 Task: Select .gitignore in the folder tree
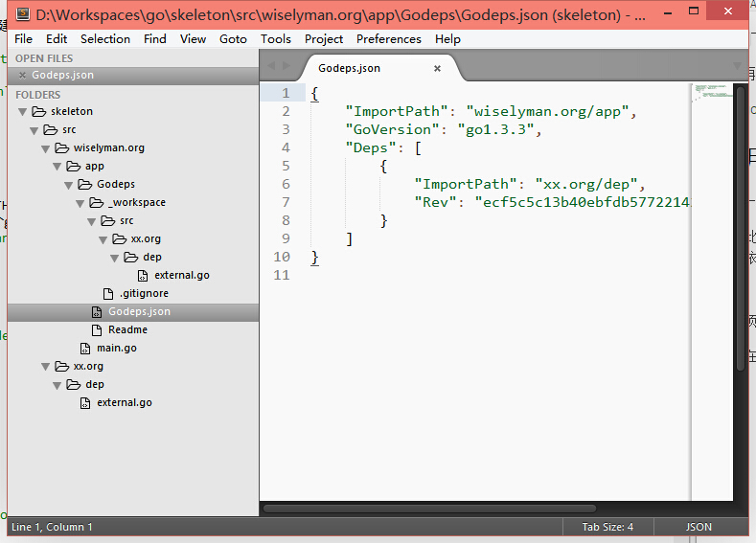(x=144, y=293)
